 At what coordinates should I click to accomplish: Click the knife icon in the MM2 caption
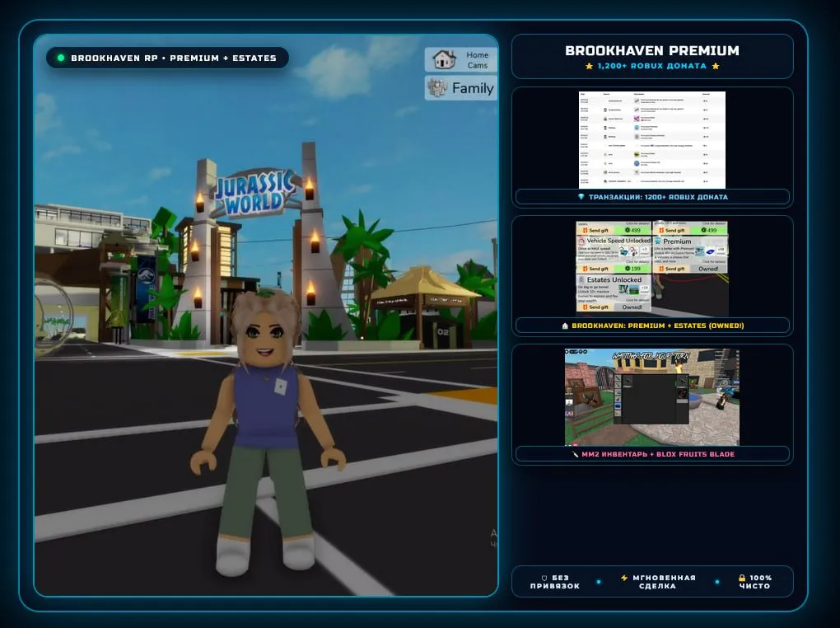point(575,454)
